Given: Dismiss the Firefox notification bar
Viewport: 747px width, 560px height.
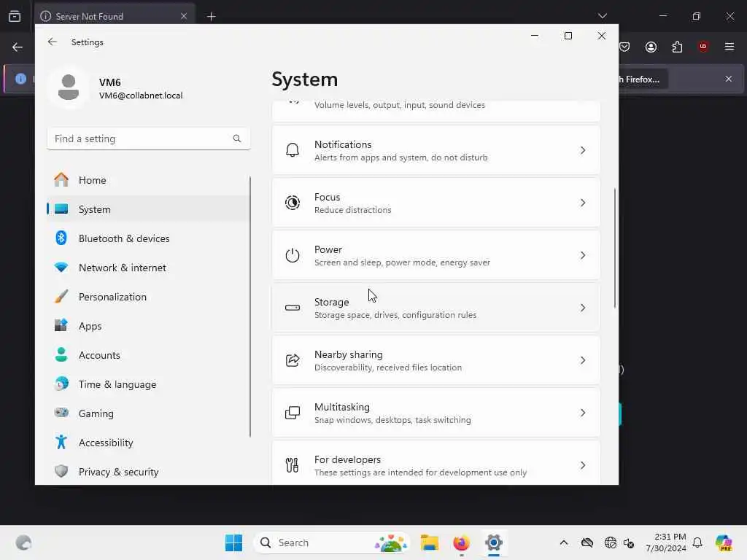Looking at the screenshot, I should click(x=729, y=79).
